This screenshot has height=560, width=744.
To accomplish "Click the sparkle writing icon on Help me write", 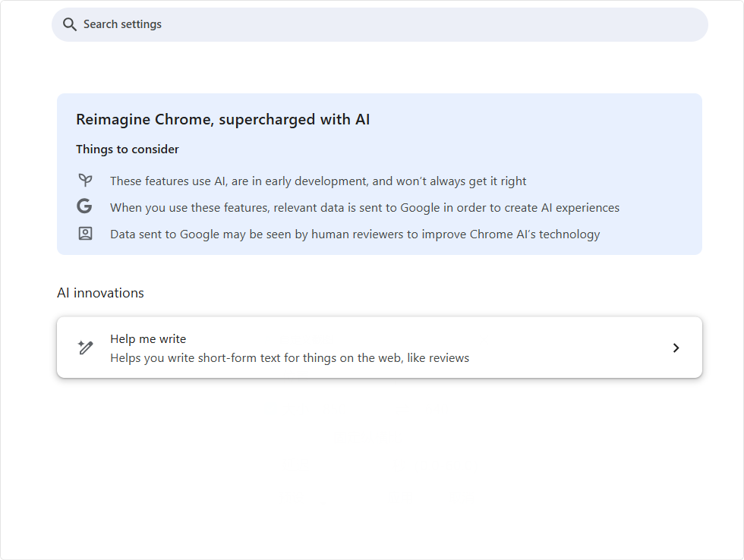I will point(86,347).
